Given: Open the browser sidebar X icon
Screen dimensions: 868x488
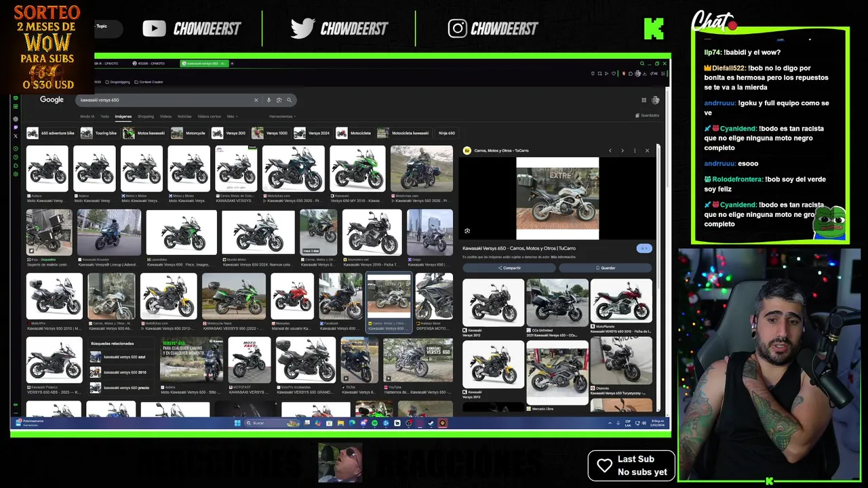Looking at the screenshot, I should click(x=16, y=136).
